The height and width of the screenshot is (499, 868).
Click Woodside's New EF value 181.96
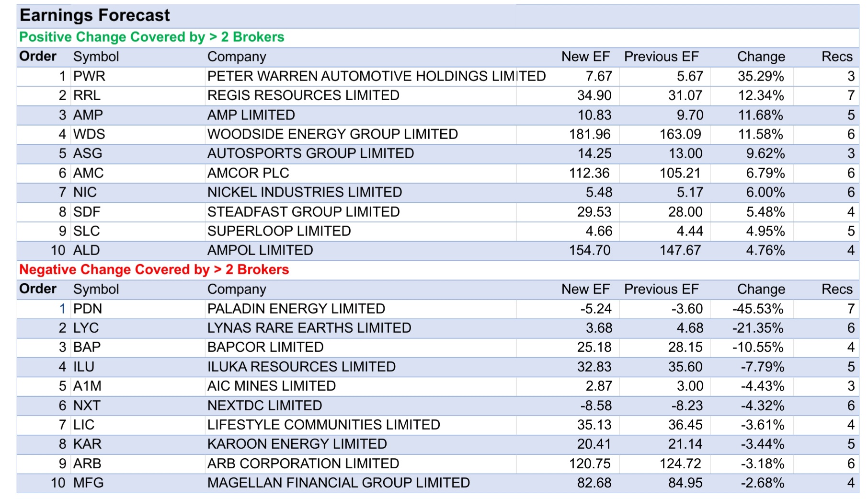tap(589, 134)
